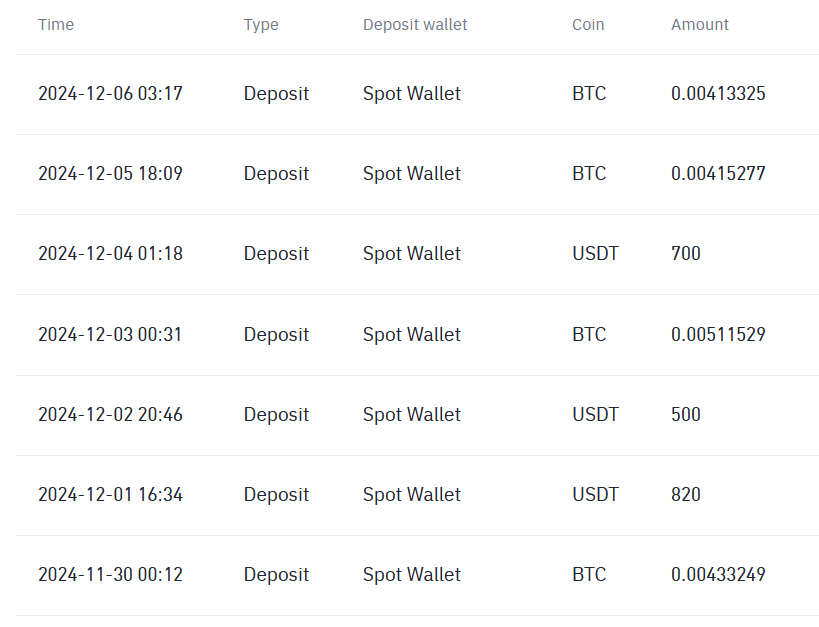Image resolution: width=819 pixels, height=627 pixels.
Task: Select the 2024-12-01 16:34 deposit time
Action: (110, 494)
